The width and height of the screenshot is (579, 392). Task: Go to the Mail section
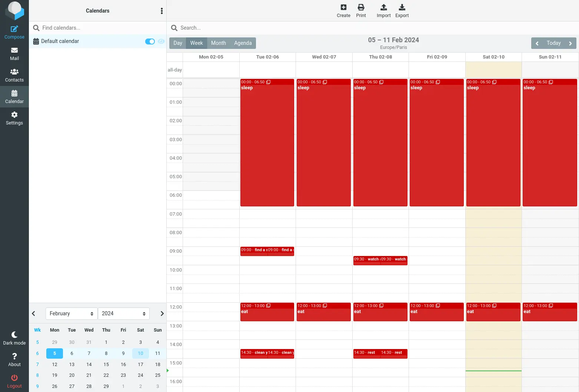14,53
